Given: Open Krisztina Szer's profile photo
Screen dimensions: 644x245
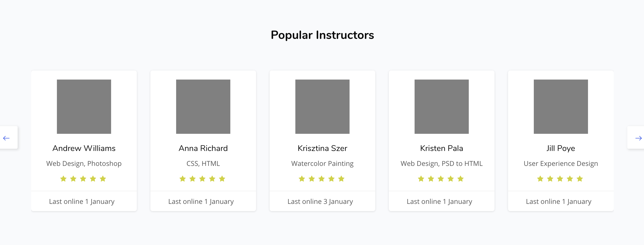Looking at the screenshot, I should point(322,107).
